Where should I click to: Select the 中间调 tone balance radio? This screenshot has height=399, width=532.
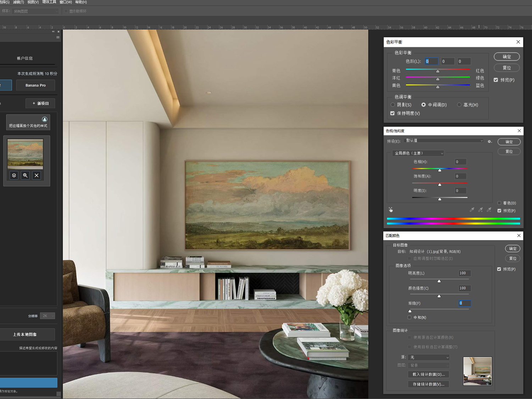click(423, 105)
